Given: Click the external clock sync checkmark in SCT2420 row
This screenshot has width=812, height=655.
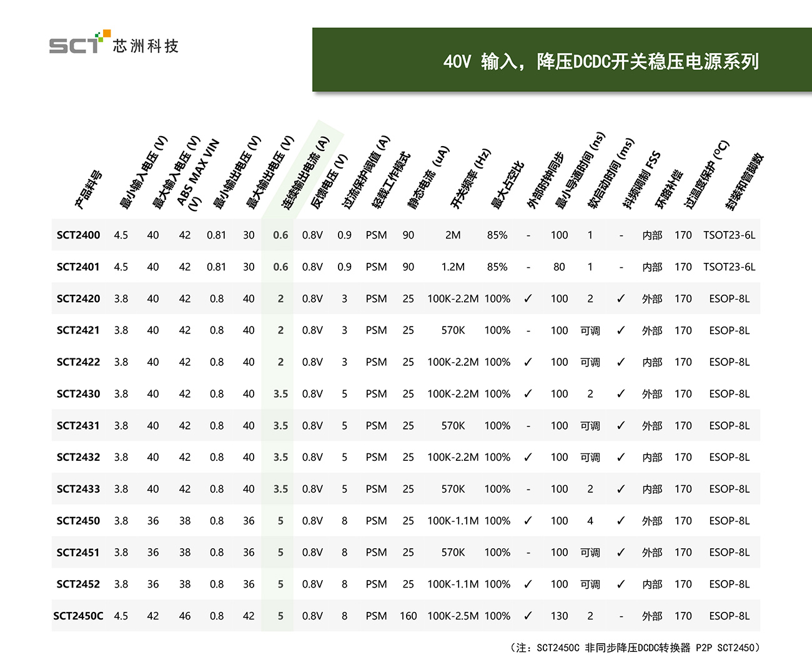Looking at the screenshot, I should point(528,299).
